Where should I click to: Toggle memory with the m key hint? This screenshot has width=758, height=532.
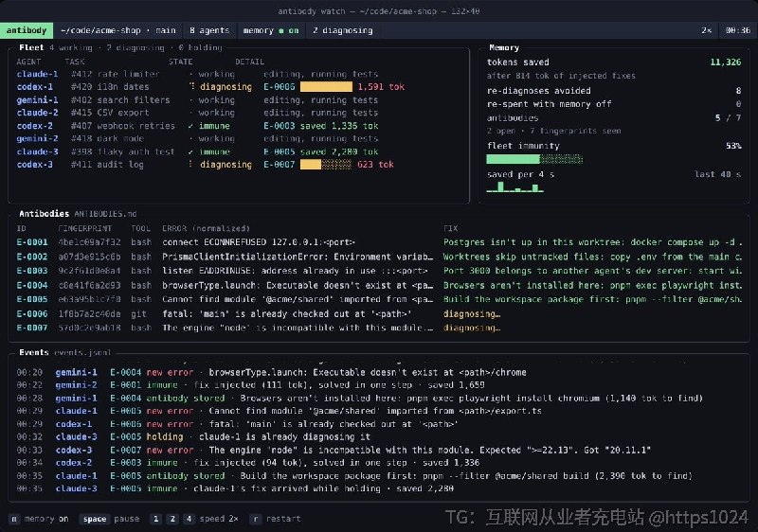[x=40, y=519]
